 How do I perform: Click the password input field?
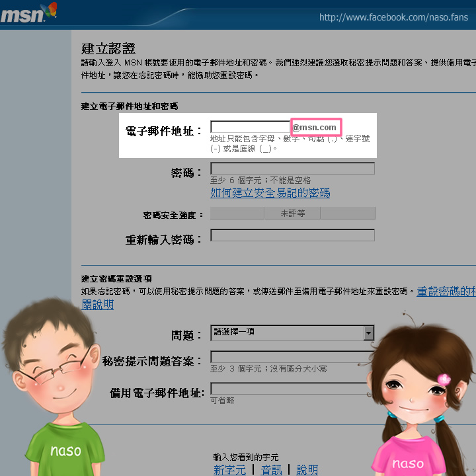point(292,168)
